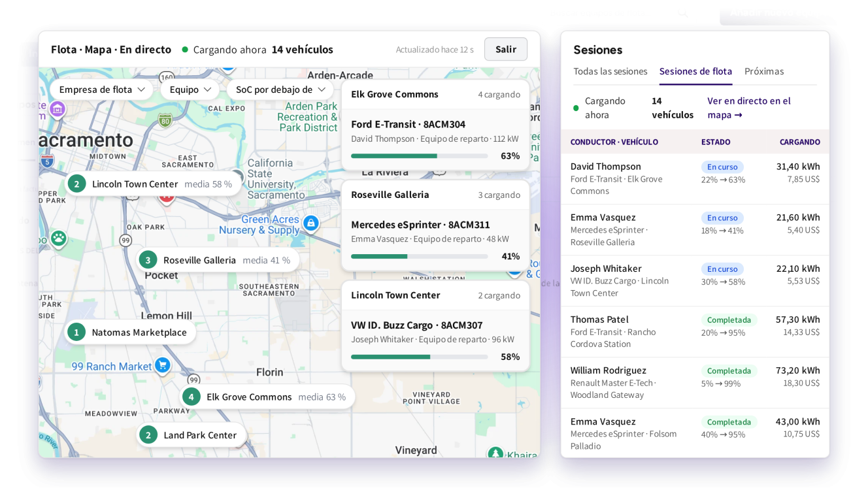
Task: Click the Actualizado hace 12 s text
Action: point(435,50)
